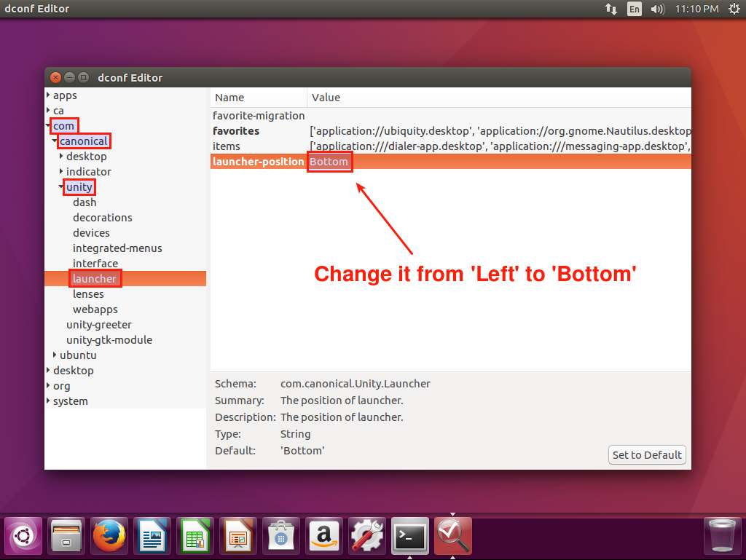The image size is (746, 560).
Task: Open LibreOffice Writer from the launcher
Action: 152,536
